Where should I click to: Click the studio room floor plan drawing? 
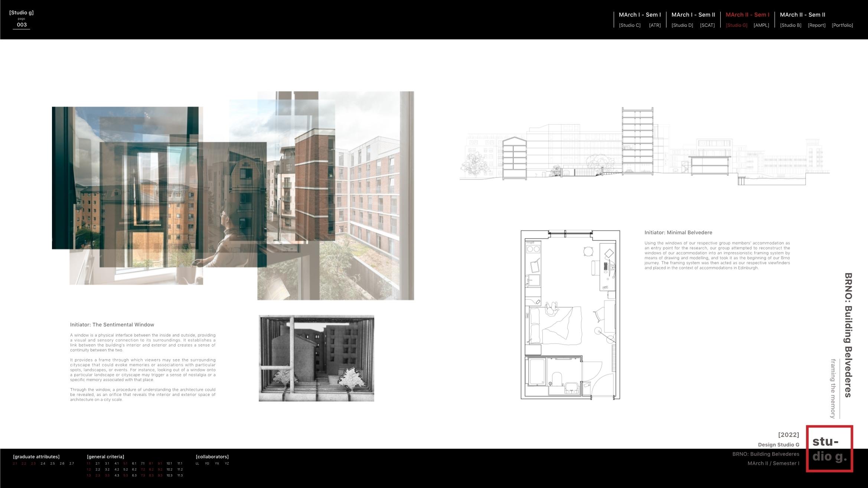[x=570, y=315]
